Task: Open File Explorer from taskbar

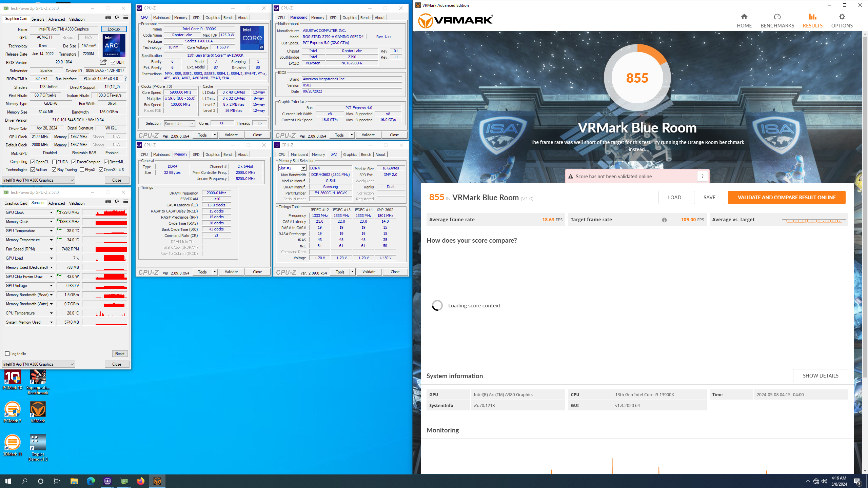Action: [74, 481]
